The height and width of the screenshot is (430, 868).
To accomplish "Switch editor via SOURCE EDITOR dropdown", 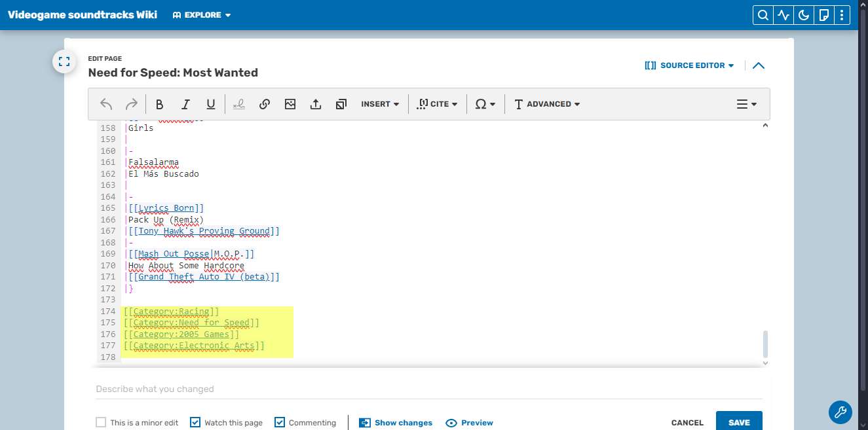I will pos(689,65).
